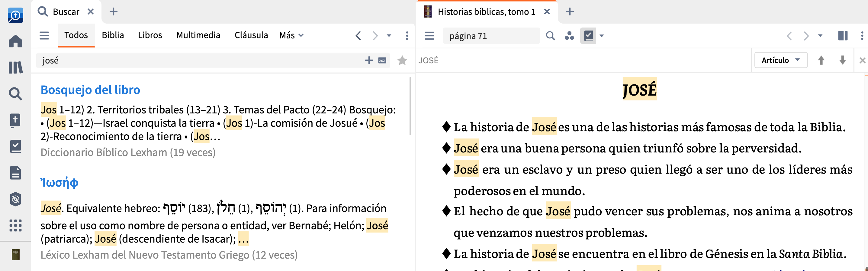The width and height of the screenshot is (868, 271).
Task: Go back in book panel history
Action: (789, 35)
